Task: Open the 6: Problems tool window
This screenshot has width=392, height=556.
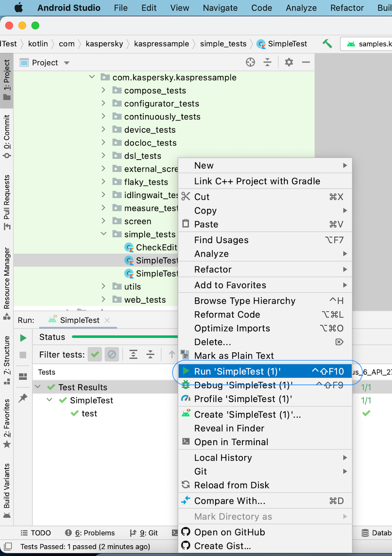Action: (90, 533)
